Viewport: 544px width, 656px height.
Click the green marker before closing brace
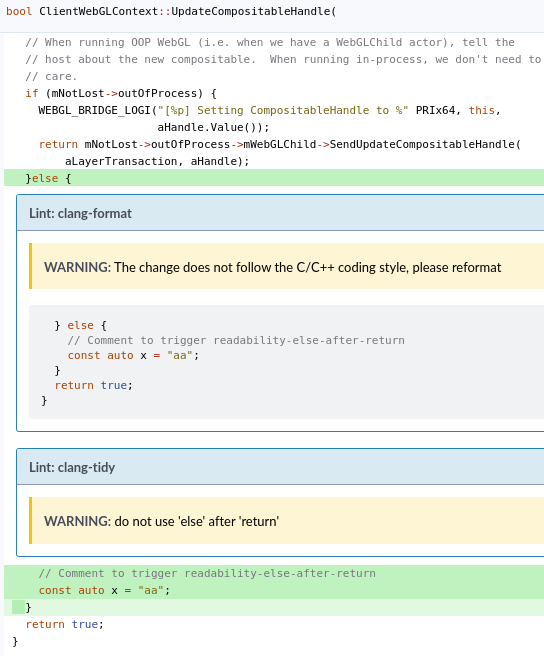click(x=18, y=607)
